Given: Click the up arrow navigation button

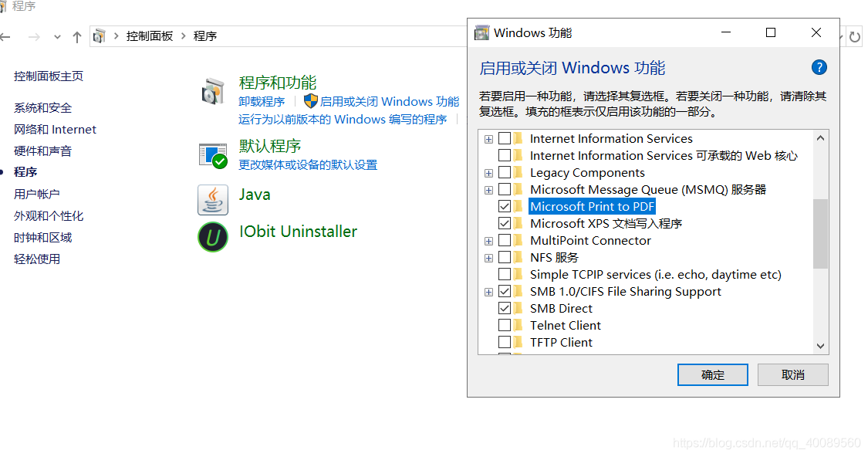Looking at the screenshot, I should pyautogui.click(x=77, y=37).
